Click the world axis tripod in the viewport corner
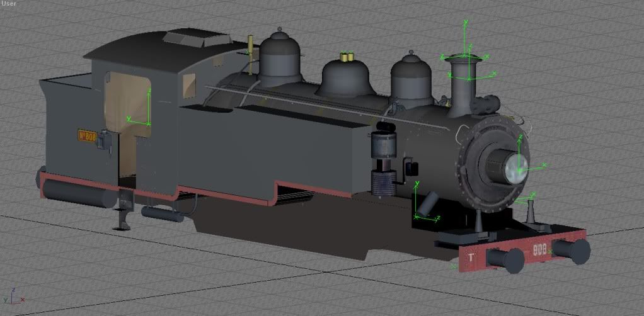Image resolution: width=644 pixels, height=316 pixels. [13, 296]
